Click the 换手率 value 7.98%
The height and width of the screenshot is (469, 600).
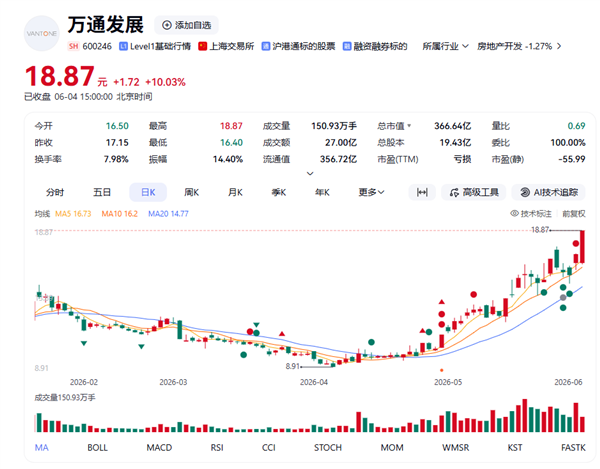(116, 159)
